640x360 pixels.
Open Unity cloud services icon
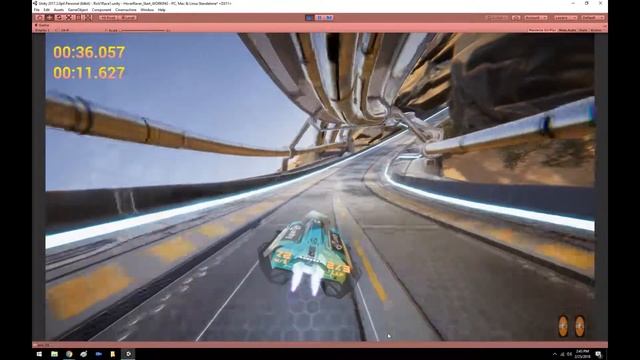click(516, 18)
